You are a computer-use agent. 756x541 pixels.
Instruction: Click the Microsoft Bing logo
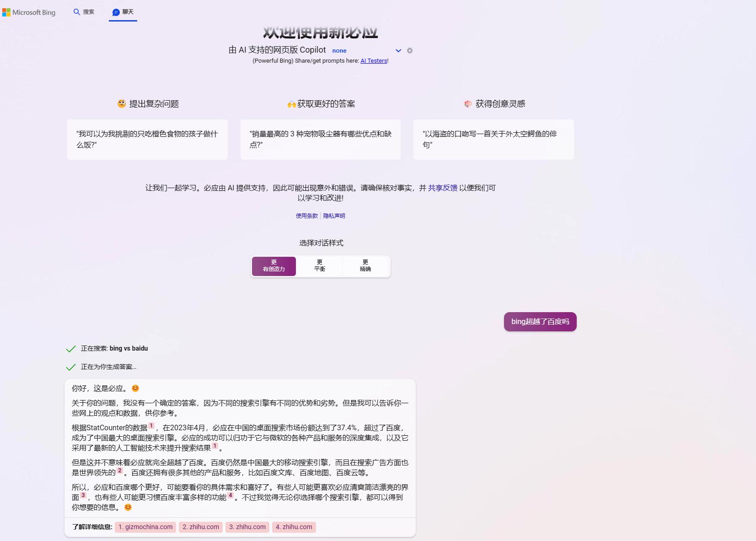coord(29,12)
